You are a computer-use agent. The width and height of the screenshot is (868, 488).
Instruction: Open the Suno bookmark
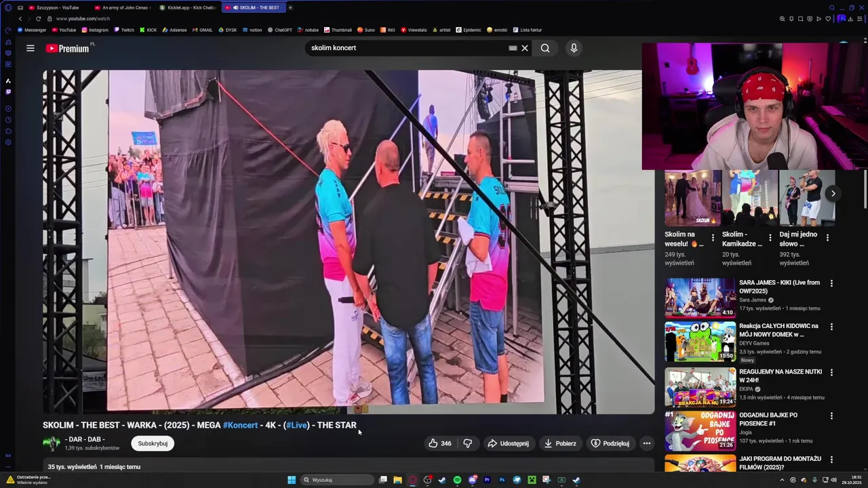366,30
